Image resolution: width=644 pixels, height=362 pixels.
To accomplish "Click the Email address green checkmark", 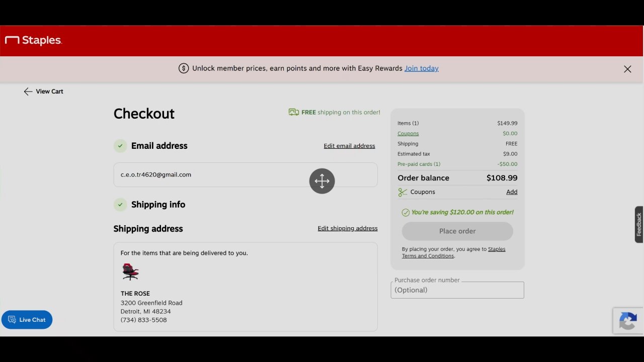I will (120, 146).
